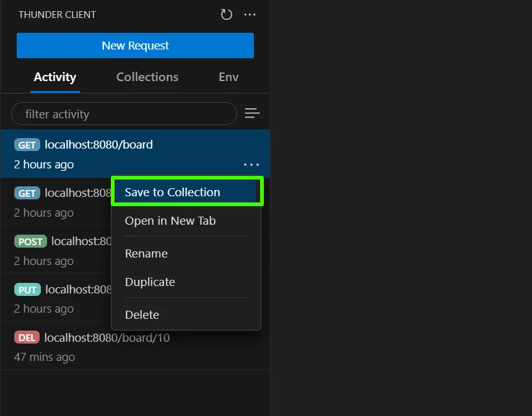The width and height of the screenshot is (532, 416).
Task: Switch to the Activity tab
Action: (x=55, y=77)
